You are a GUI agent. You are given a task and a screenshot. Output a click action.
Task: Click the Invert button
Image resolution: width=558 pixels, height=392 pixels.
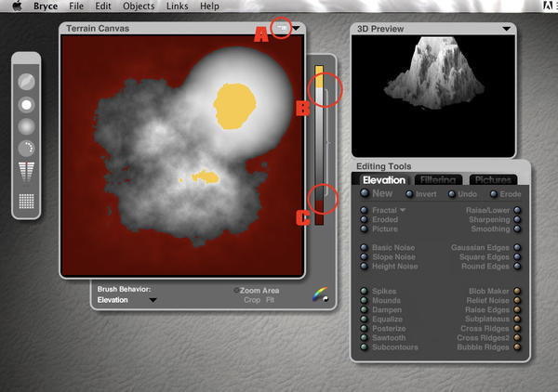[x=409, y=194]
